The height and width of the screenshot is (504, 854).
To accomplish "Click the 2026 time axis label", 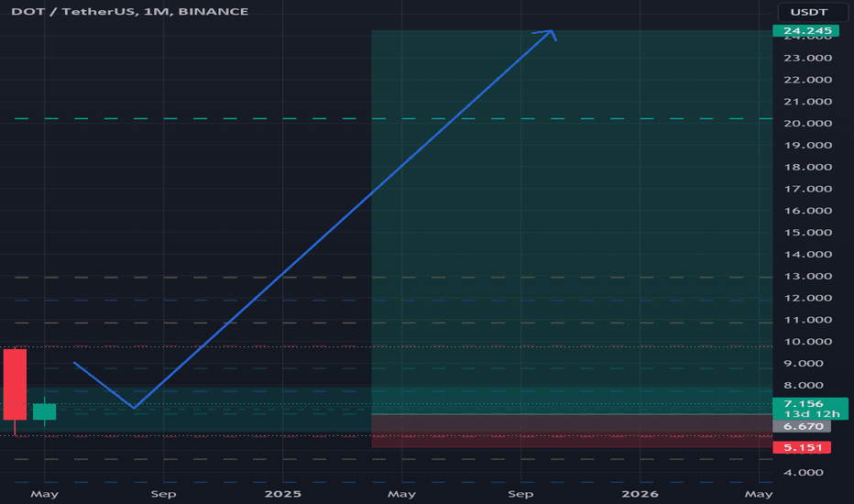I will (640, 494).
